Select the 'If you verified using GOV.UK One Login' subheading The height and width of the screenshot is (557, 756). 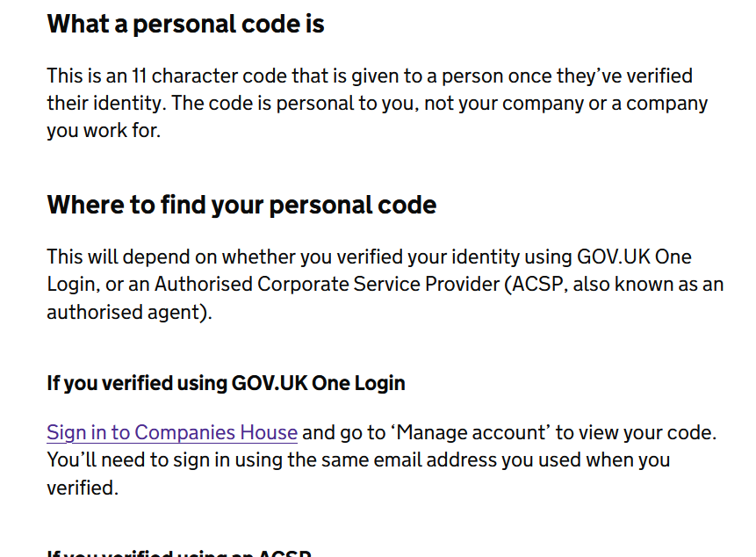click(226, 383)
